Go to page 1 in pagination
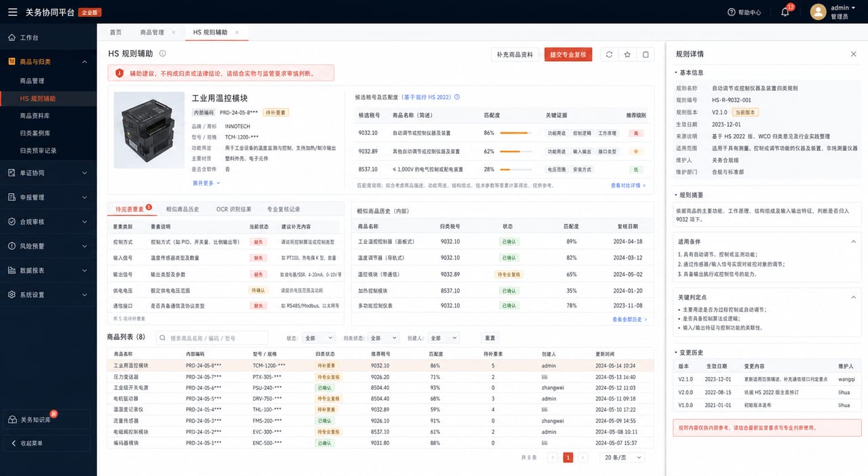 pos(568,457)
